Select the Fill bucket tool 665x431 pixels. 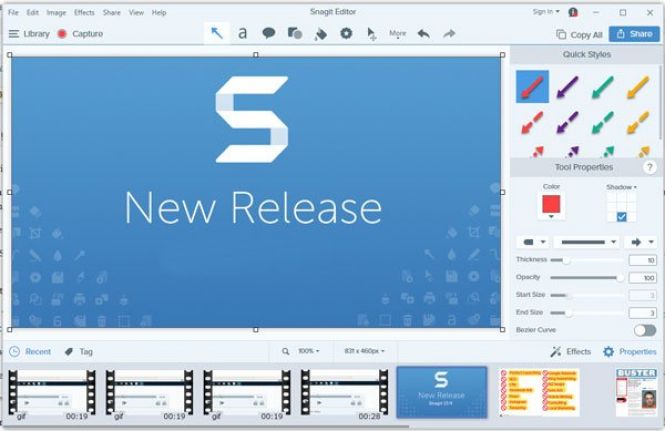tap(321, 34)
